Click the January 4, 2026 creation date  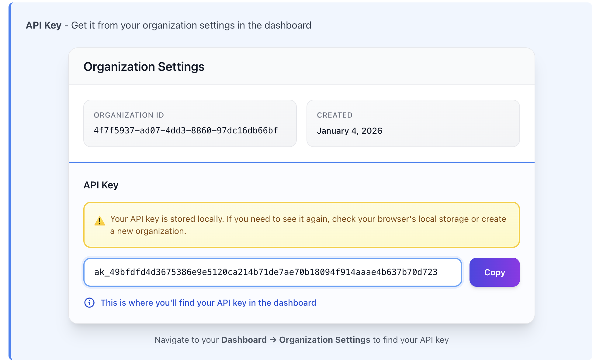350,131
